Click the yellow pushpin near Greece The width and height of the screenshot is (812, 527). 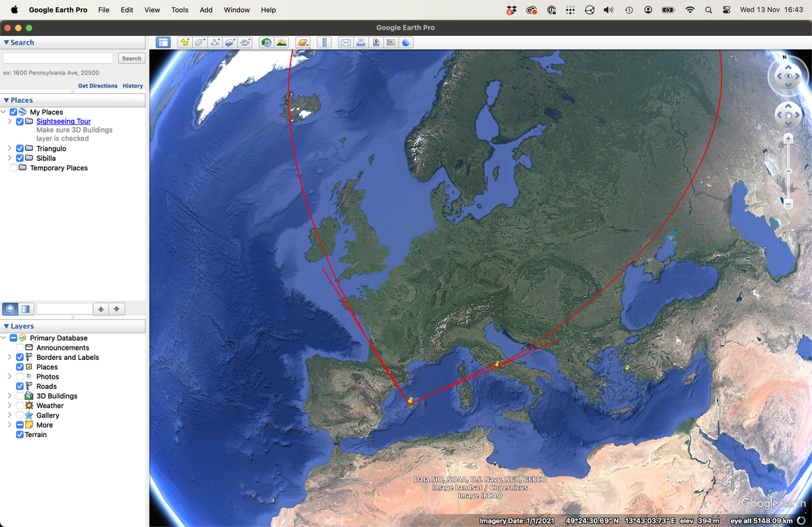point(627,367)
